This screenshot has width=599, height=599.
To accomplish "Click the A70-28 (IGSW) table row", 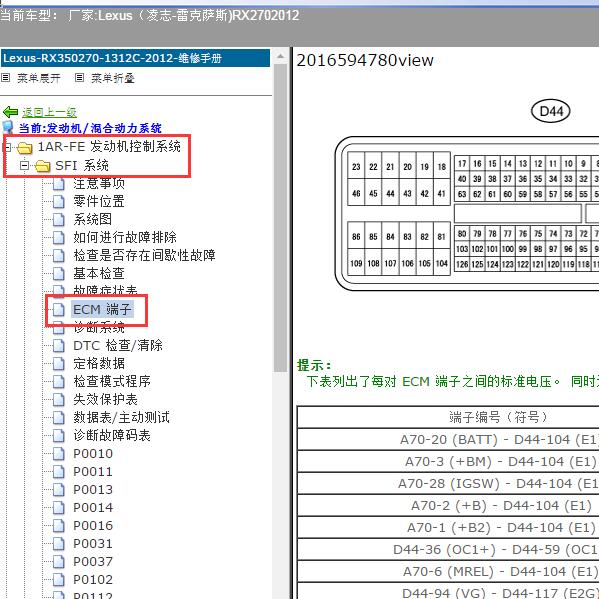I will [448, 484].
